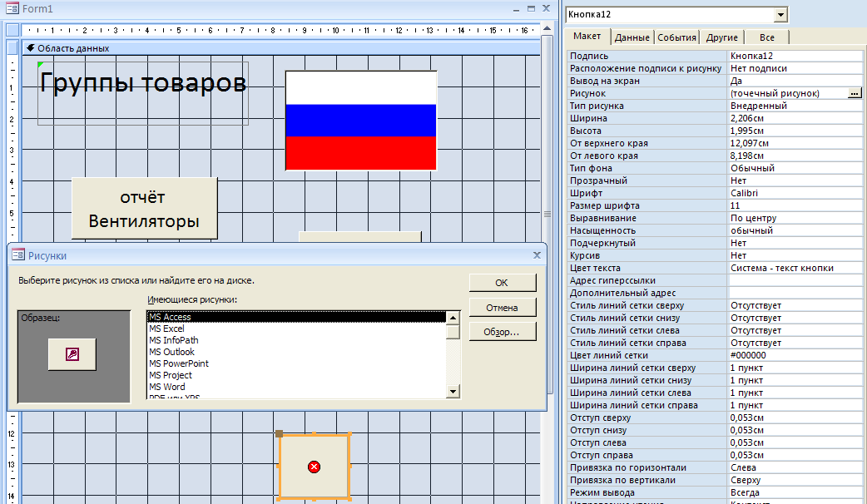
Task: Click Цвет текста value Система - текст кнопки
Action: pos(795,268)
